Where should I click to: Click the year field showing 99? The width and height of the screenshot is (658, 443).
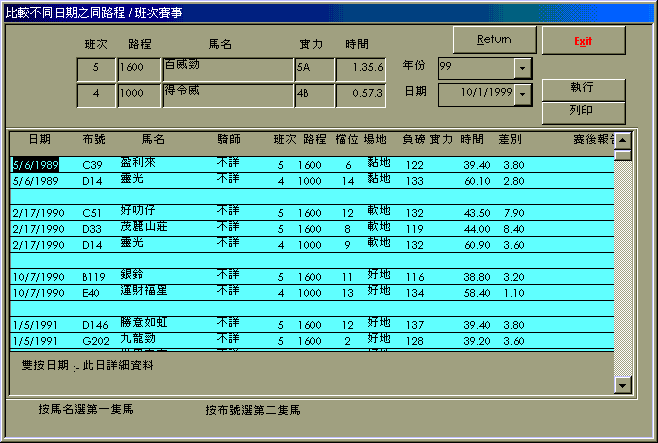pyautogui.click(x=476, y=68)
